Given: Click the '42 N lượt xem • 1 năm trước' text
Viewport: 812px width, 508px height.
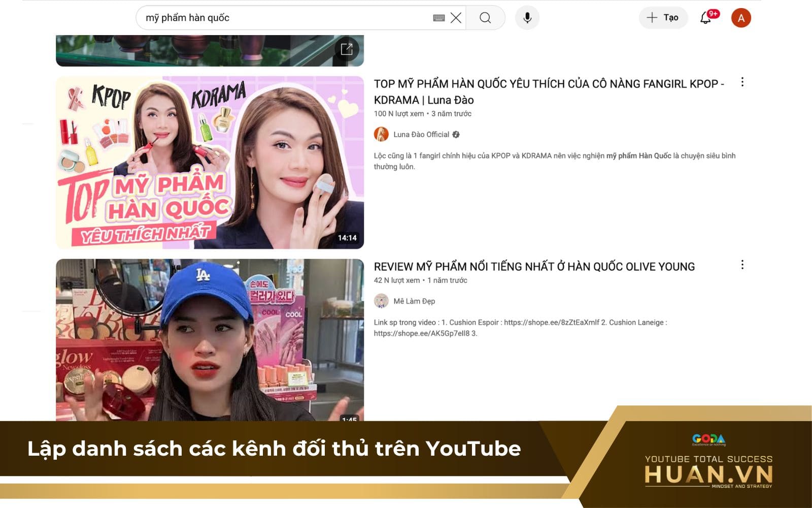Looking at the screenshot, I should point(421,280).
